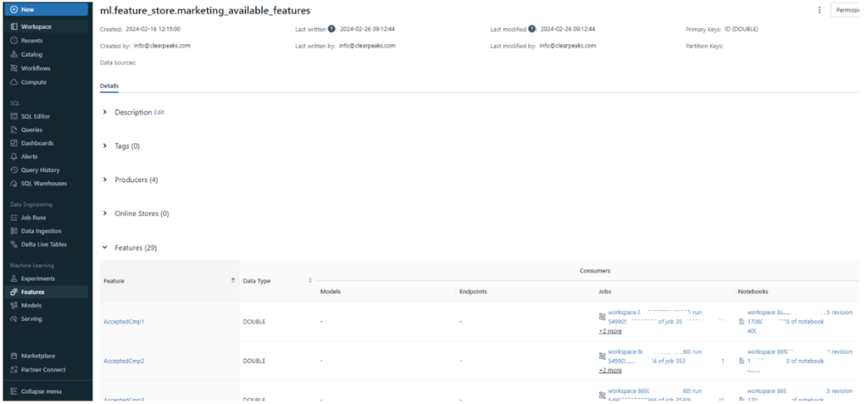Open Recents via its clock icon
868x404 pixels.
tap(14, 41)
